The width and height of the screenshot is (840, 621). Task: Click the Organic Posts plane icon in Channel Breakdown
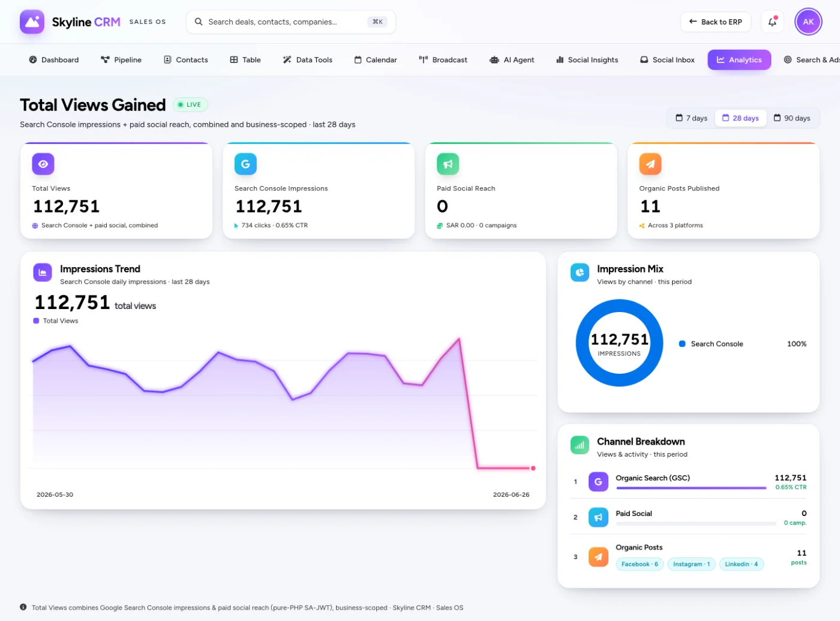tap(598, 557)
